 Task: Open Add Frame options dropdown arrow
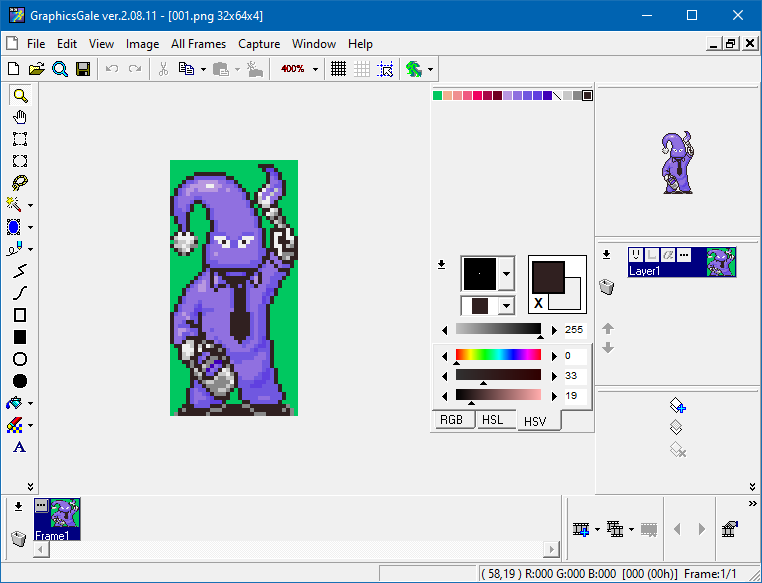[x=597, y=529]
